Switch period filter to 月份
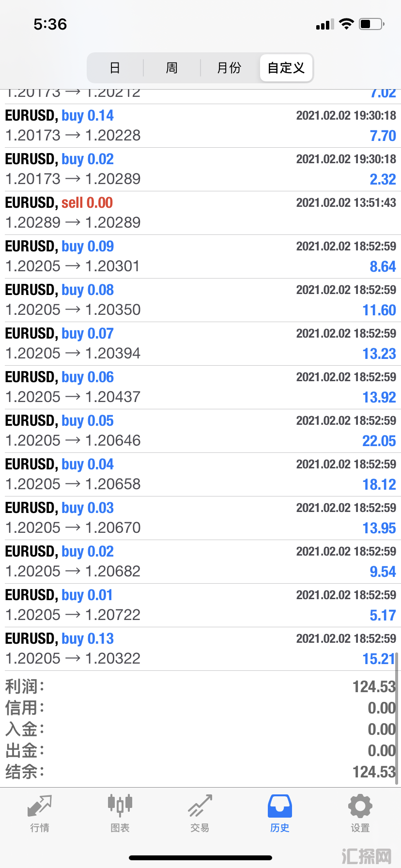 229,68
